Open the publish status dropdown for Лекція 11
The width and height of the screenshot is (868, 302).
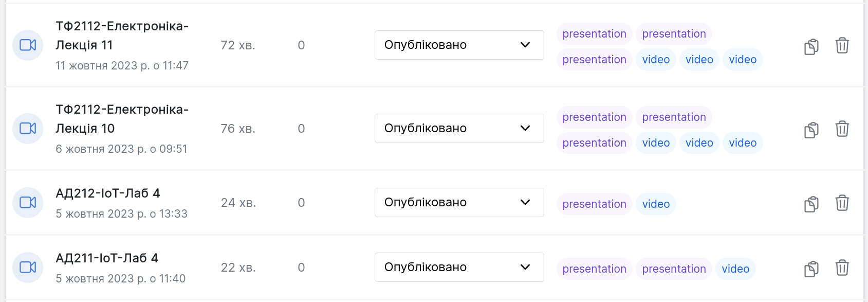click(x=459, y=45)
